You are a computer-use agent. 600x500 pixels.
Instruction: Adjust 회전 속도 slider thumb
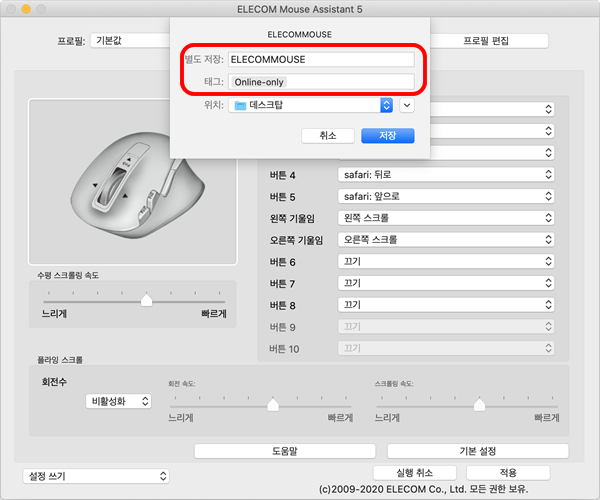coord(273,404)
